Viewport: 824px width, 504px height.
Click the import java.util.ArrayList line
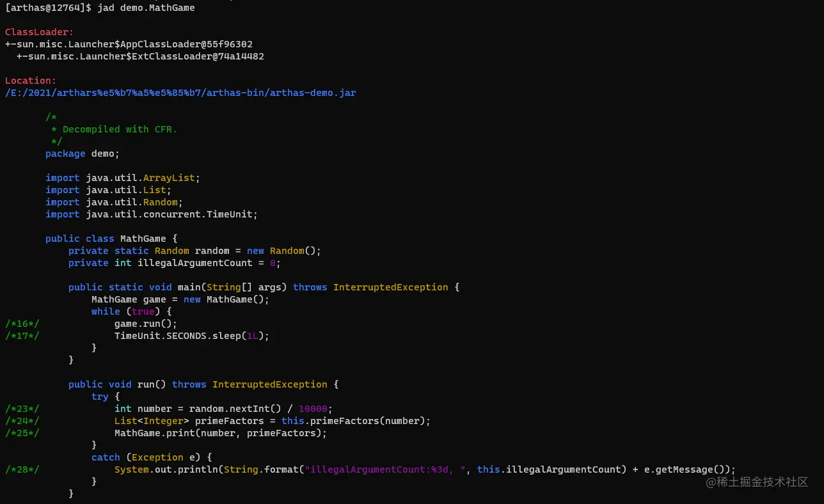point(123,178)
